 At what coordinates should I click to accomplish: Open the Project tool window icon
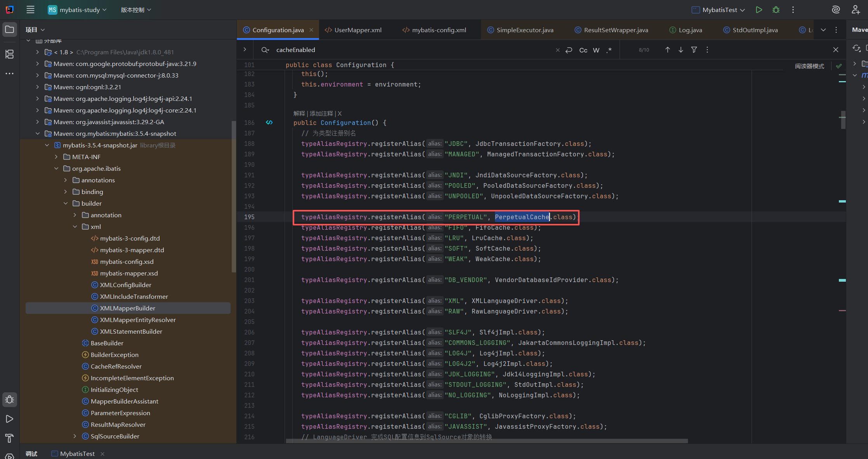tap(10, 29)
